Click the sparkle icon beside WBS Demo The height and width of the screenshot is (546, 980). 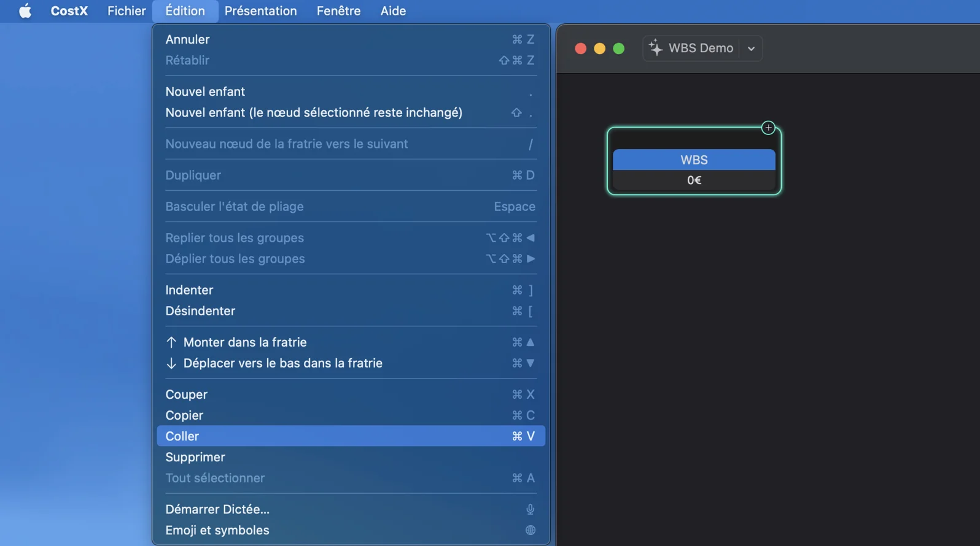[655, 48]
